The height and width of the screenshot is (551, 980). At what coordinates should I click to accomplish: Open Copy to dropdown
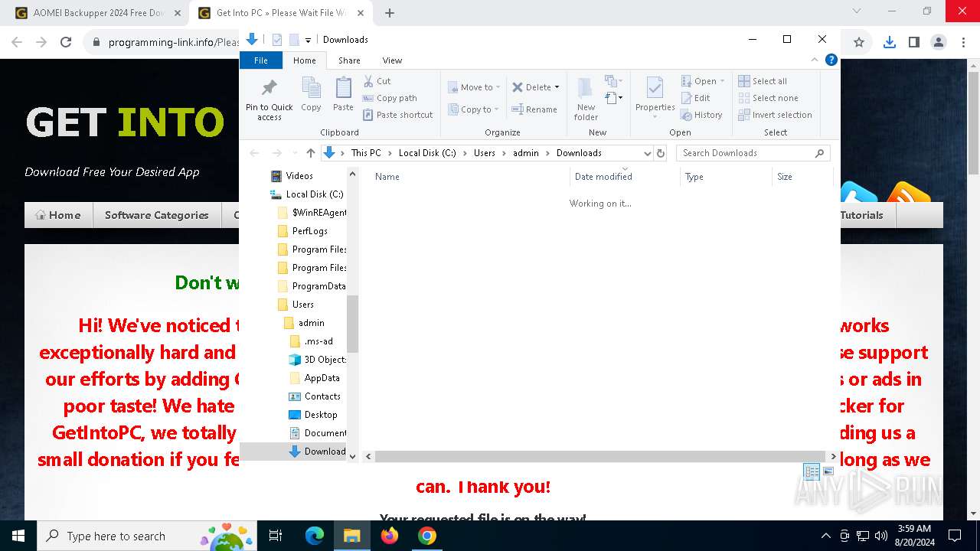474,109
